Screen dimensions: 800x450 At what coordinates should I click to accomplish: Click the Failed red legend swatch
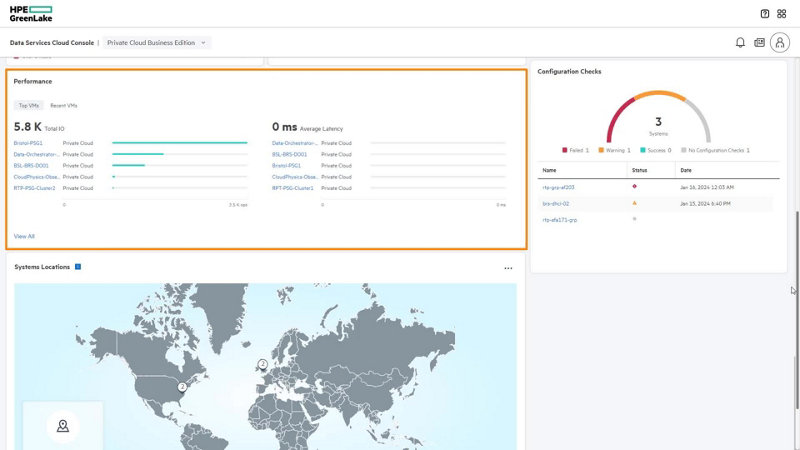coord(564,150)
